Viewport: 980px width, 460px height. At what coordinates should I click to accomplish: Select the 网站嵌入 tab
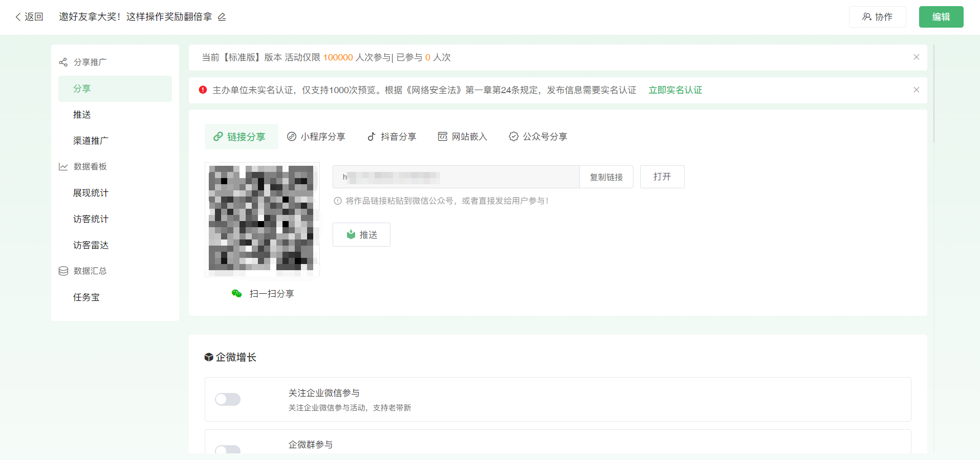click(463, 137)
